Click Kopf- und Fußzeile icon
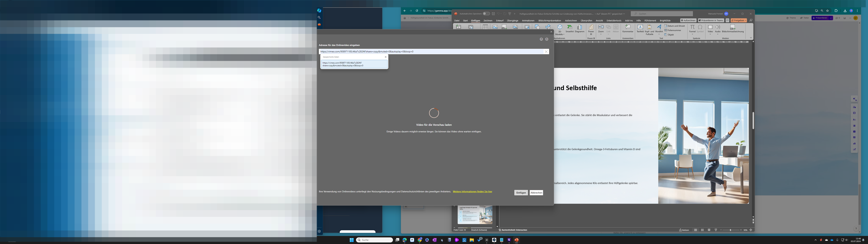This screenshot has width=868, height=244. coord(649,30)
